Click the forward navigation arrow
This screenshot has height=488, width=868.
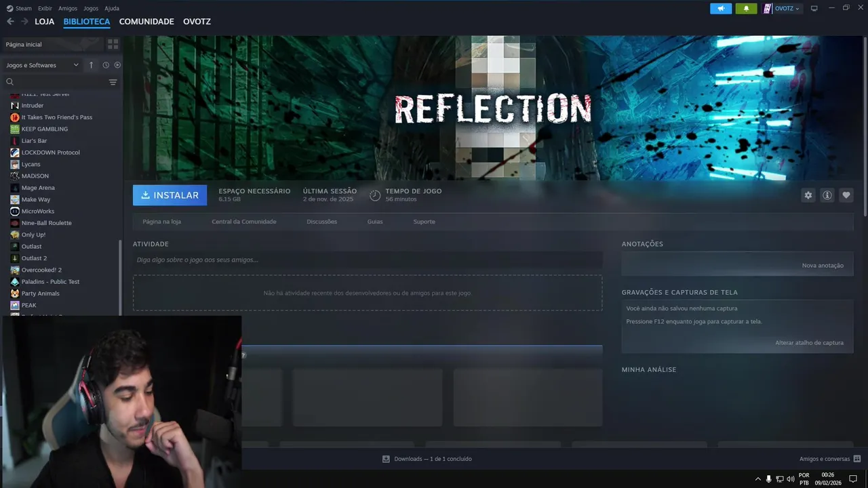24,22
